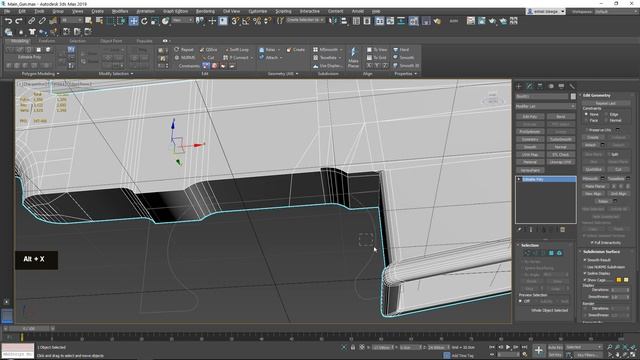Click the Remove modifier trash icon

point(562,230)
